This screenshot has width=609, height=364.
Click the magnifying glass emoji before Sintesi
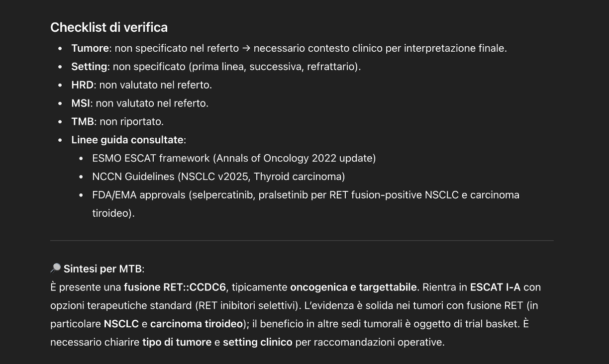coord(55,269)
